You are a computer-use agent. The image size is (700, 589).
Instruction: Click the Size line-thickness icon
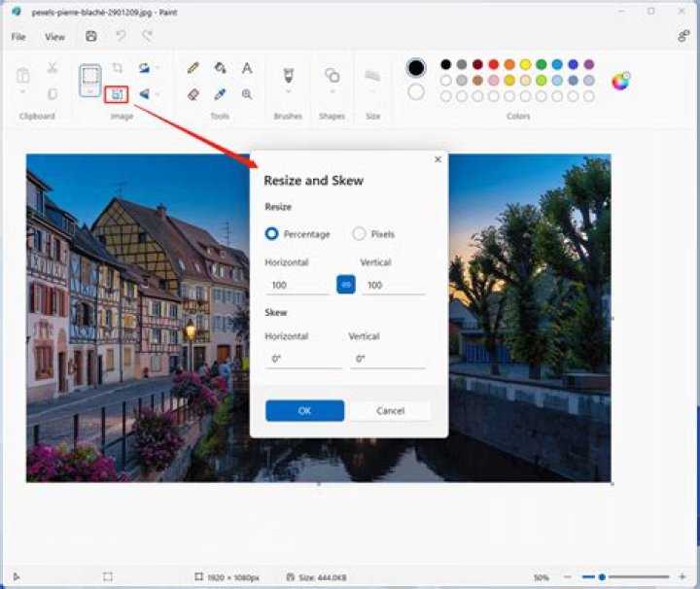click(x=372, y=76)
